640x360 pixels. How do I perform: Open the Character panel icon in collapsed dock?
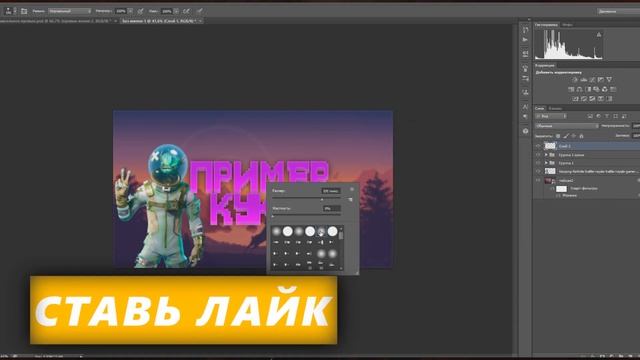point(525,107)
